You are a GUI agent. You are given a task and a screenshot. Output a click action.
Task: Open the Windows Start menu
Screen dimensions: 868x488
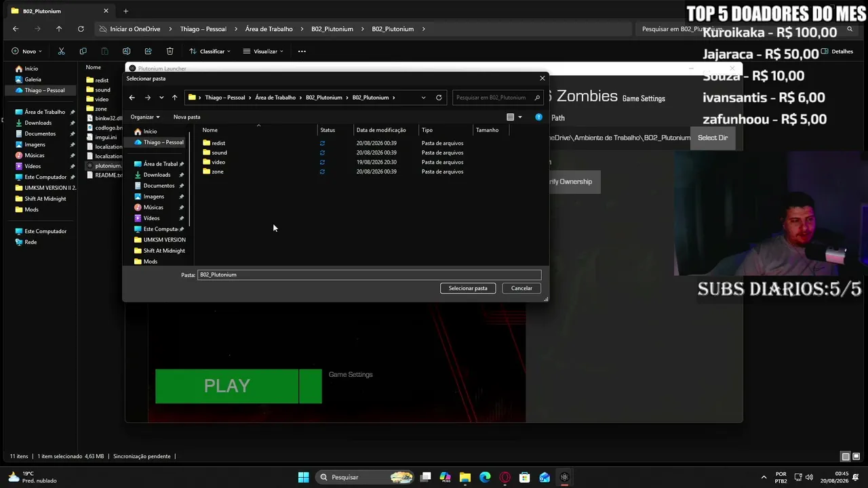304,477
